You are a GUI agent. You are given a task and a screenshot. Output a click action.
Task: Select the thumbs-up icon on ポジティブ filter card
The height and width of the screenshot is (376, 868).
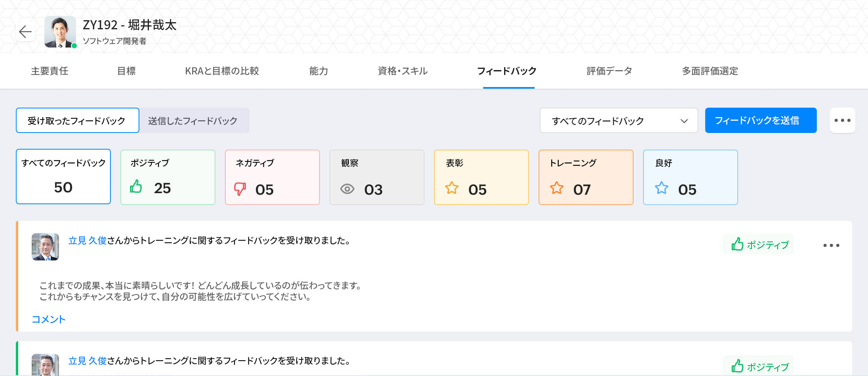pos(136,188)
